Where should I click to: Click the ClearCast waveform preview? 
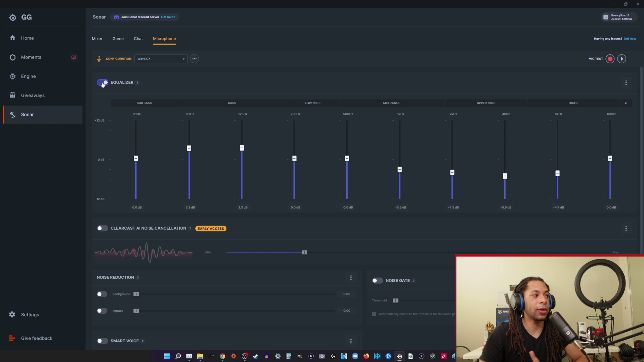pyautogui.click(x=143, y=253)
